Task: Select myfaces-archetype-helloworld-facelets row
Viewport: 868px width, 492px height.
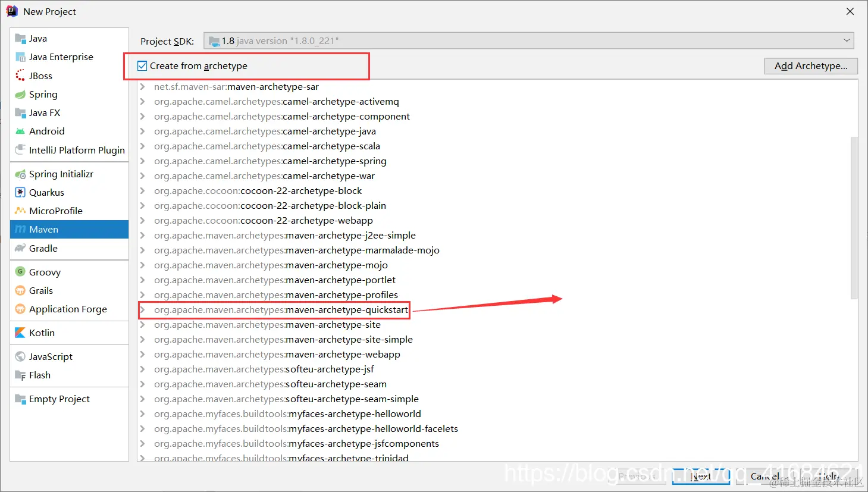Action: (x=497, y=428)
